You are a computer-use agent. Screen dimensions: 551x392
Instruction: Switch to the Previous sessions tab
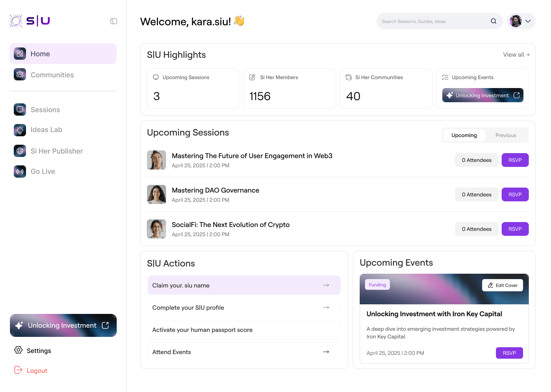click(x=505, y=135)
